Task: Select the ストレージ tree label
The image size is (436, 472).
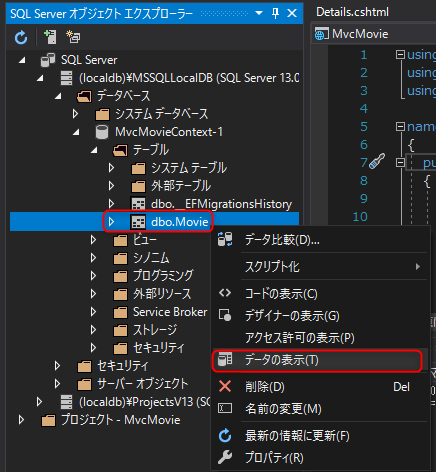Action: 155,330
